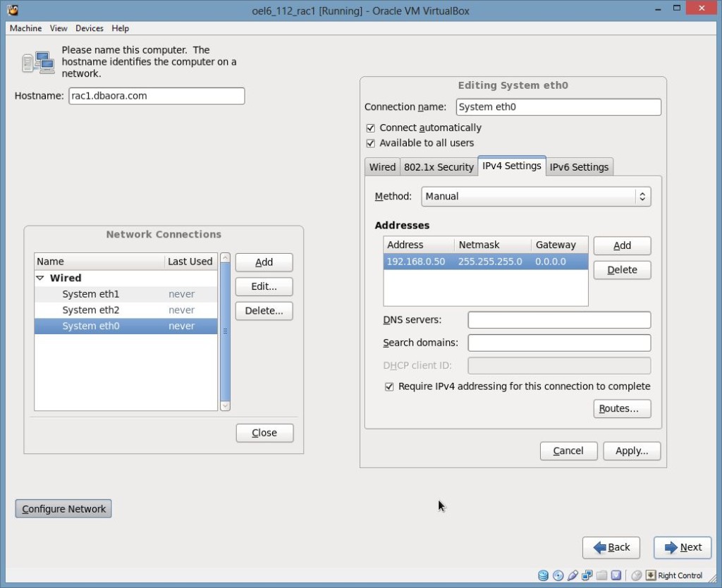This screenshot has width=722, height=588.
Task: Select the IPv4 Settings tab
Action: [x=512, y=166]
